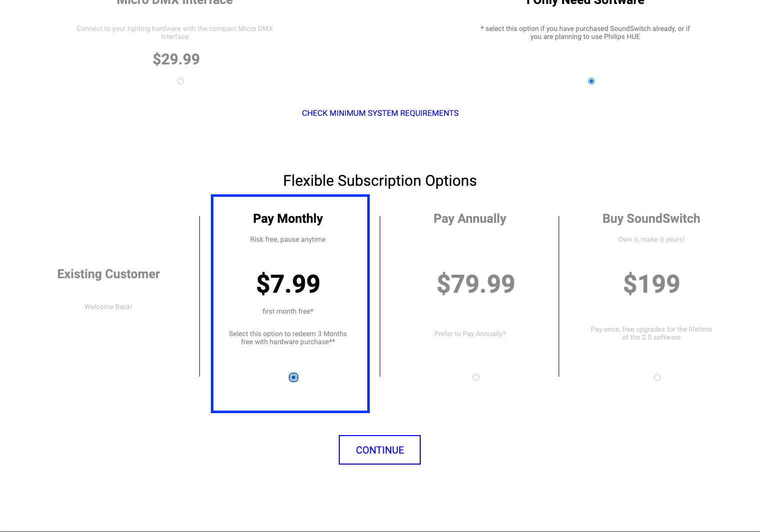Click the Pay Annually heading

click(470, 218)
